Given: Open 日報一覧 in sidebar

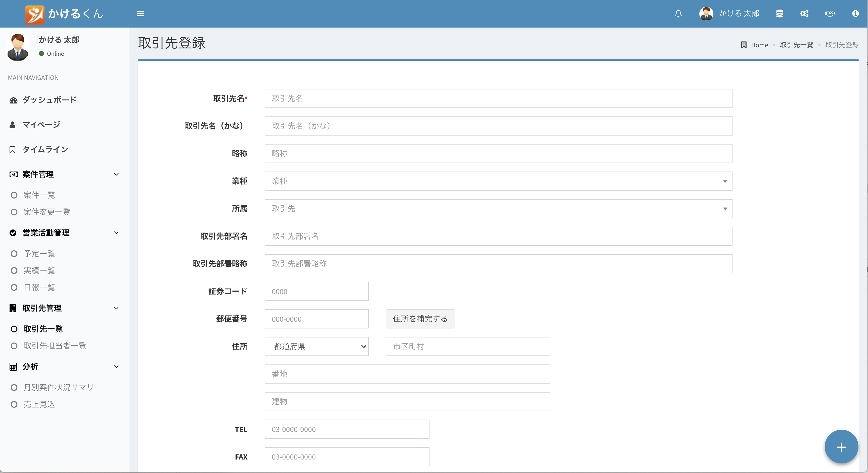Looking at the screenshot, I should click(x=39, y=287).
